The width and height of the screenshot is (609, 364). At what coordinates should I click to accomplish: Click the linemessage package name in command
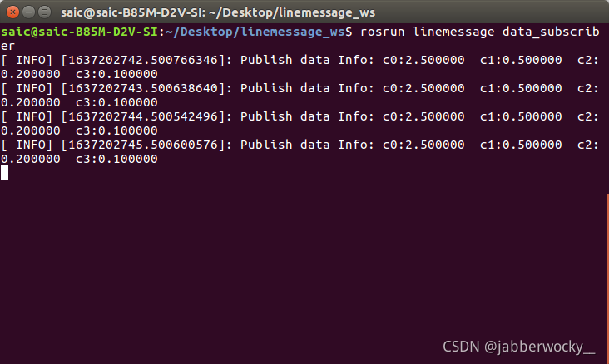coord(453,32)
